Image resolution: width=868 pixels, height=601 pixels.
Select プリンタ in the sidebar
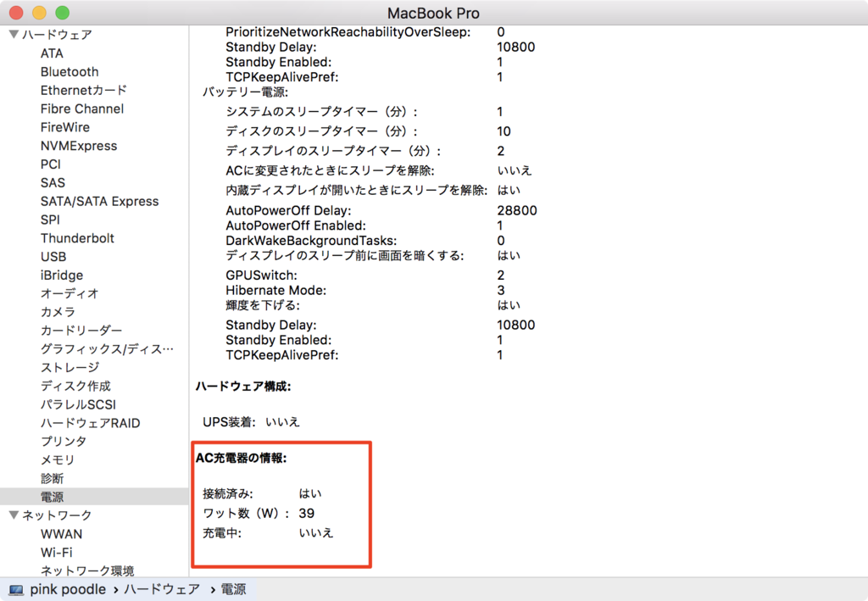pos(64,441)
